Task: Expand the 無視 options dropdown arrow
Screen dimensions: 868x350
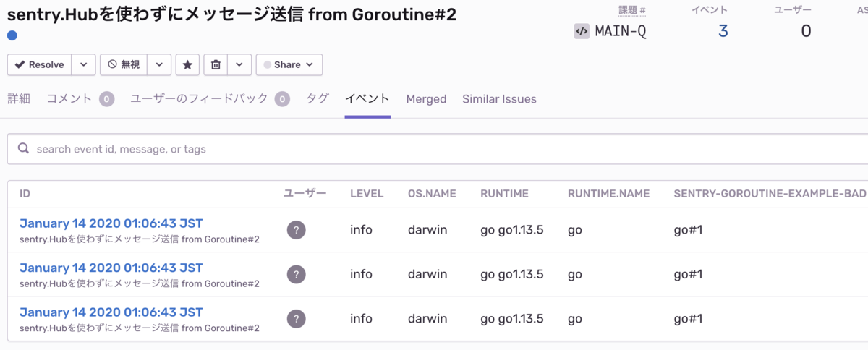Action: (x=159, y=64)
